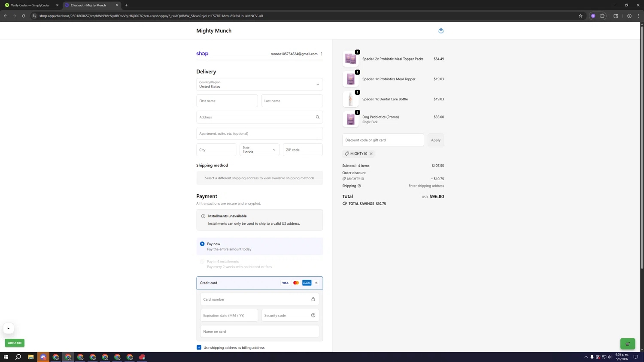Click the security code help icon
This screenshot has width=644, height=362.
[313, 315]
